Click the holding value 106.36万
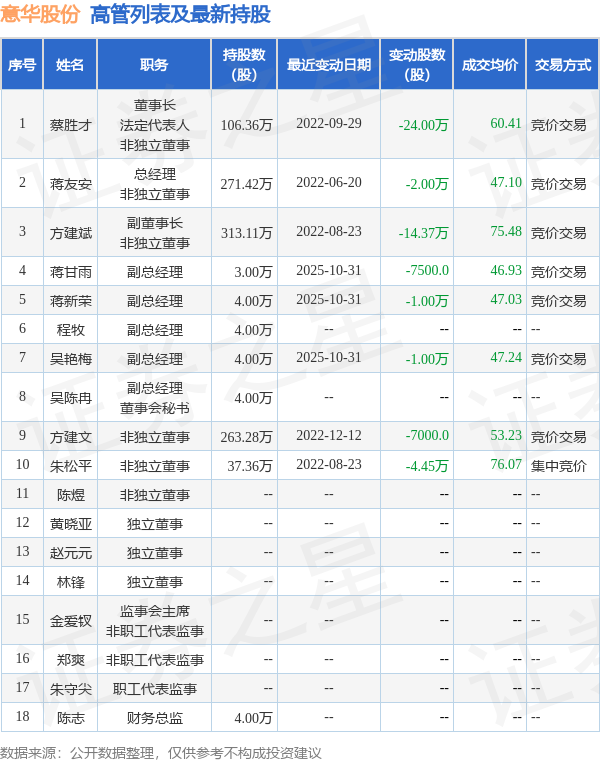The width and height of the screenshot is (600, 762). click(246, 125)
